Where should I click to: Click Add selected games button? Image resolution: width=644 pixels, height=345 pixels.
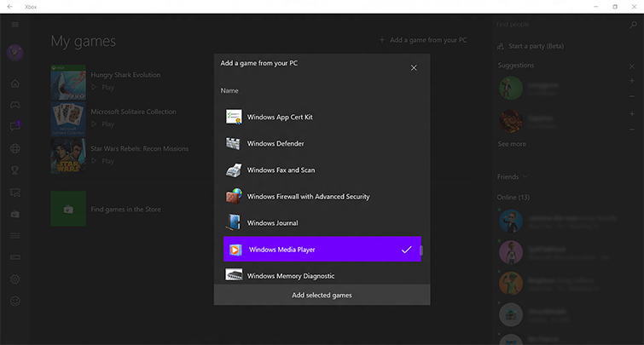pyautogui.click(x=322, y=295)
